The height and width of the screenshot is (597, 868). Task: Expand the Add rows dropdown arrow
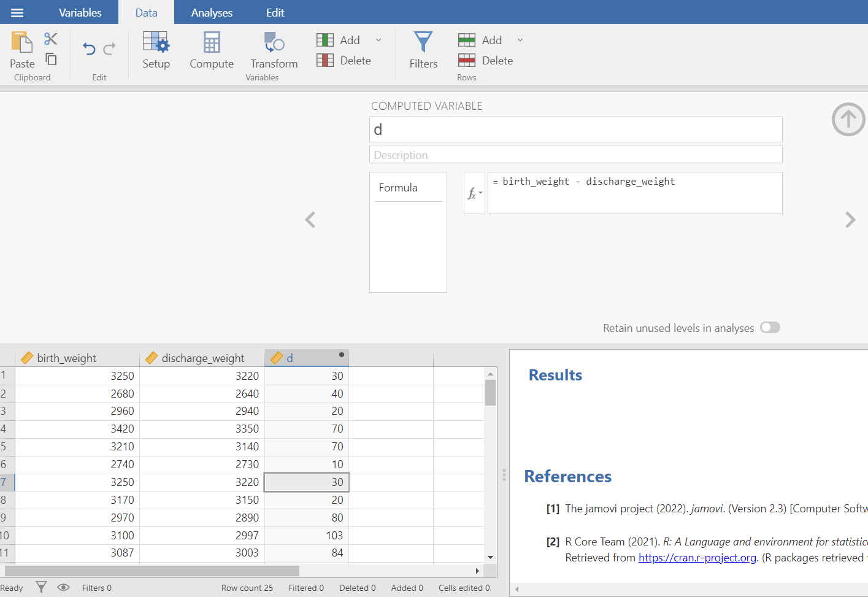(520, 40)
